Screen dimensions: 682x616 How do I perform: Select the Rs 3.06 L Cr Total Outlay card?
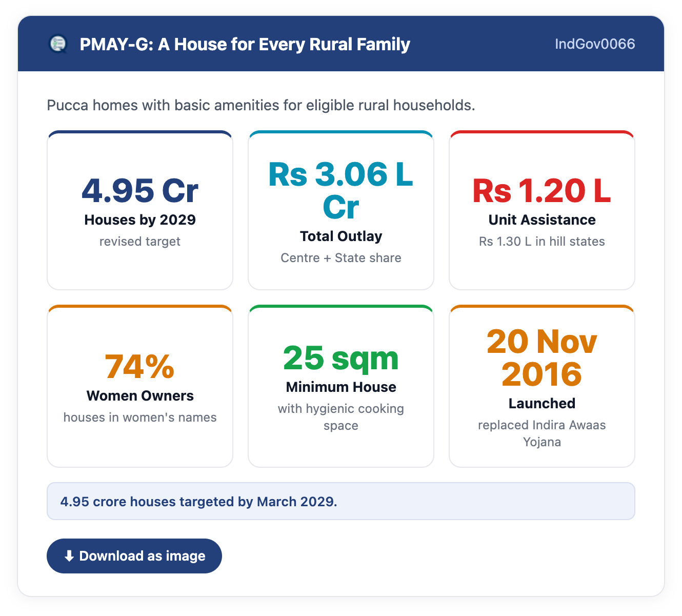341,210
